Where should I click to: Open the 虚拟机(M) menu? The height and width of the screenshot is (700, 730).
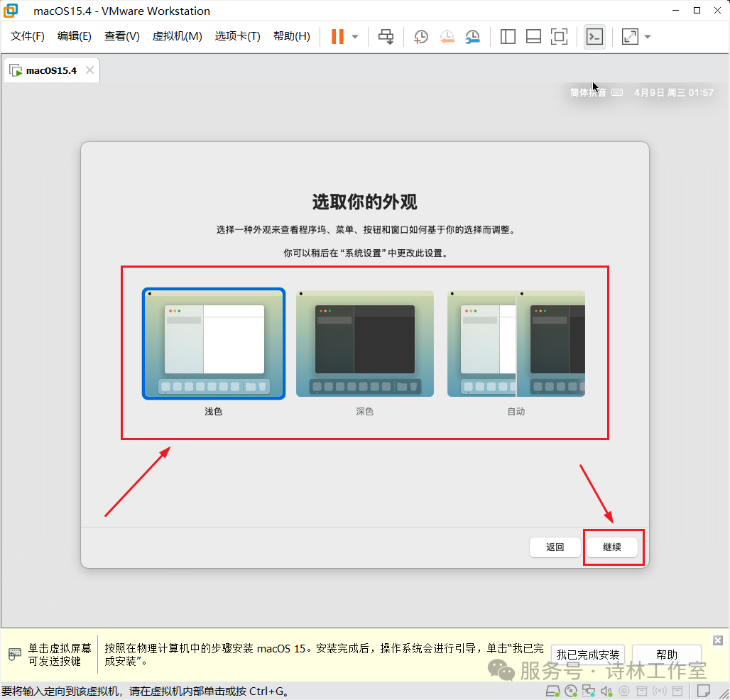point(177,36)
